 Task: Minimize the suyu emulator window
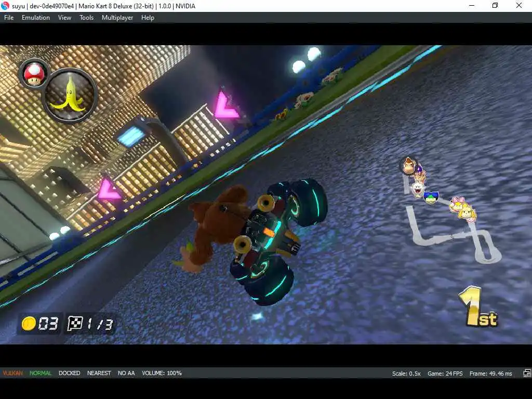click(x=472, y=5)
